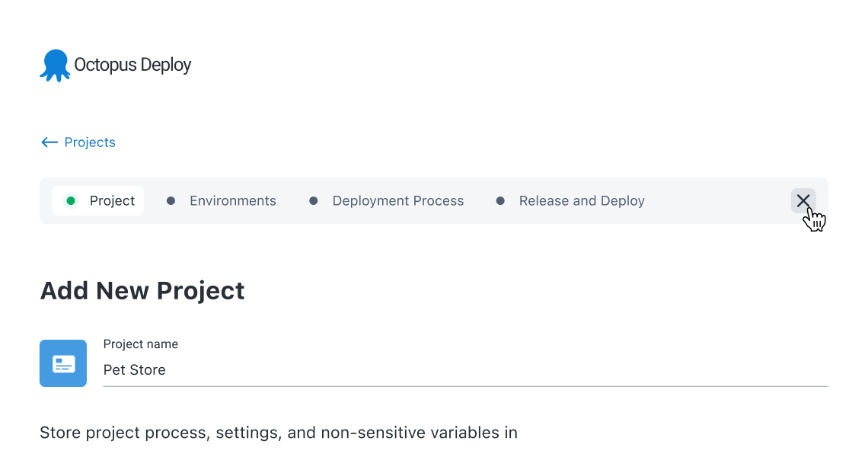Open the Deployment Process step

click(397, 201)
